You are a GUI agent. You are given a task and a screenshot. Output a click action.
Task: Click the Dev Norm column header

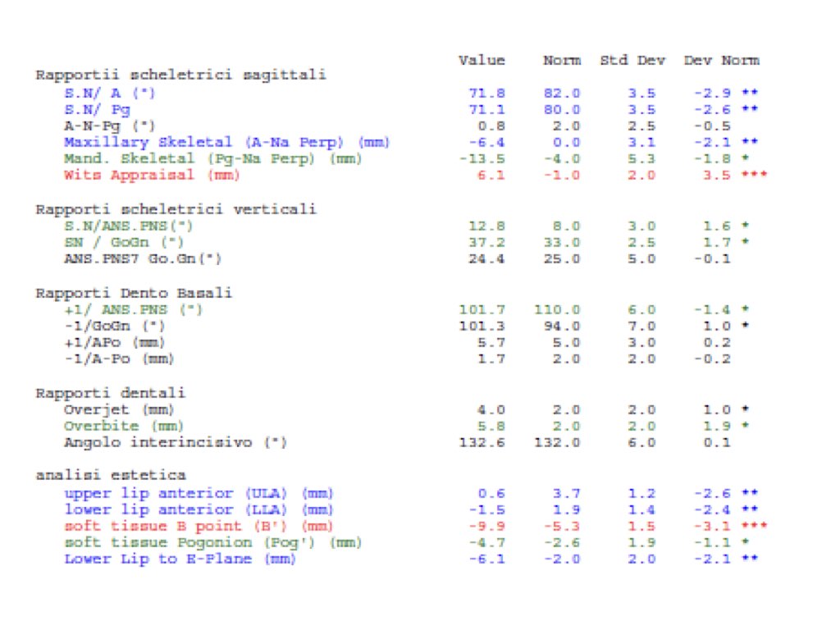[721, 60]
